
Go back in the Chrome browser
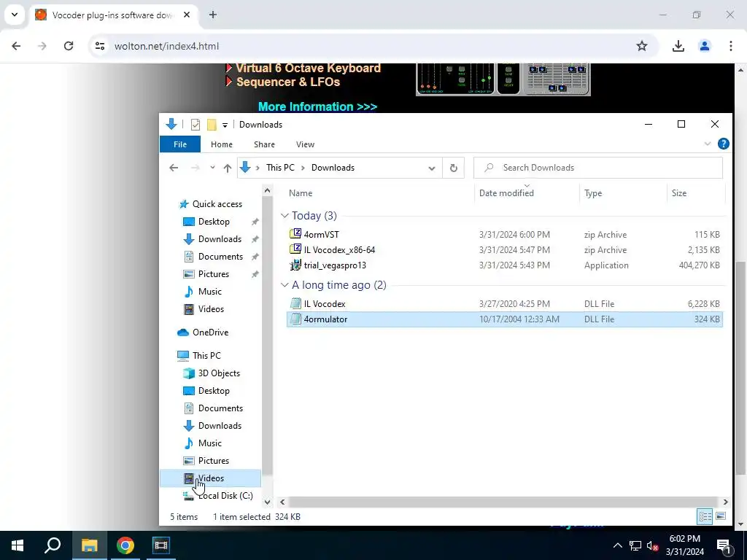[x=16, y=46]
